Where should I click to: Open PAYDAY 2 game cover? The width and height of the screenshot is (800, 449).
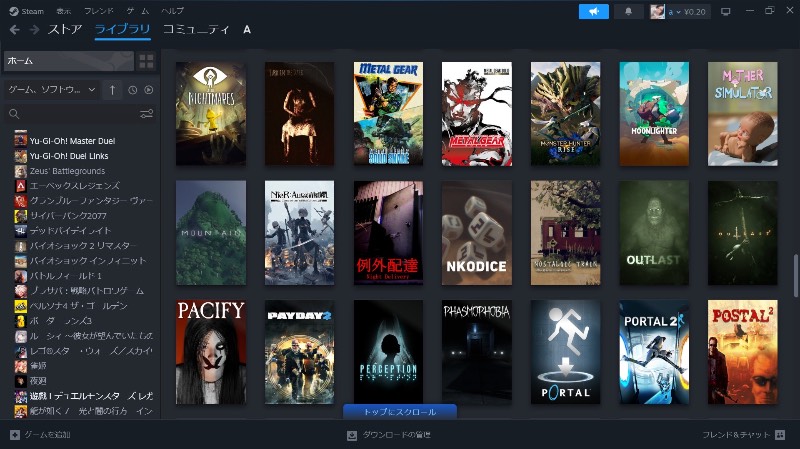click(299, 352)
